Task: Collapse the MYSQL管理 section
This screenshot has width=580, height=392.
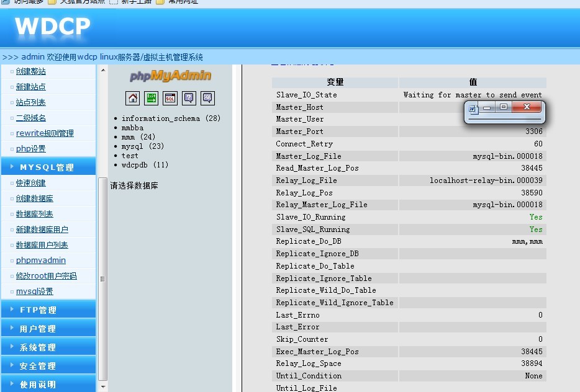Action: pos(47,167)
